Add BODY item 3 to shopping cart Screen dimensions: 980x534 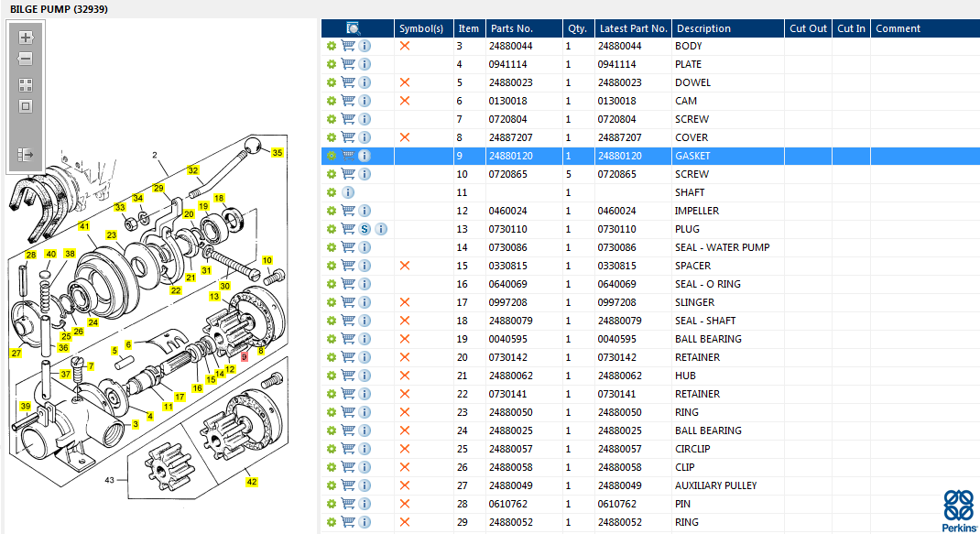tap(348, 46)
